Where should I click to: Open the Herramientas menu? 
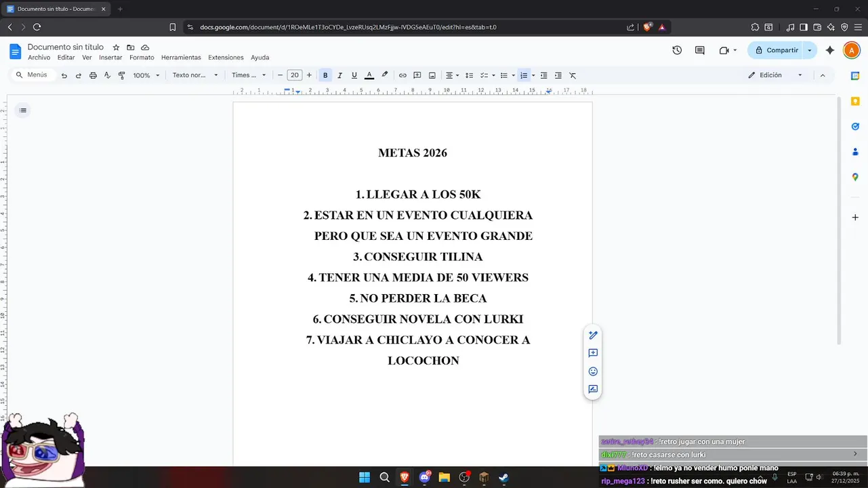tap(181, 58)
